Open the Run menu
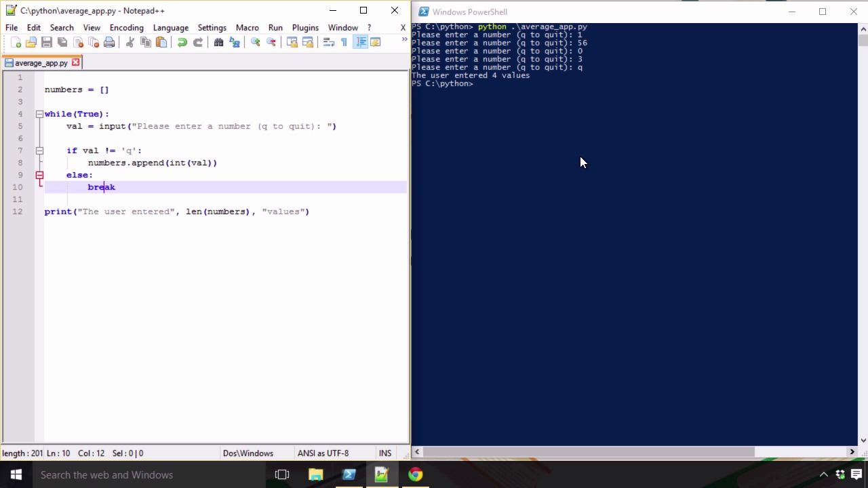 point(275,28)
